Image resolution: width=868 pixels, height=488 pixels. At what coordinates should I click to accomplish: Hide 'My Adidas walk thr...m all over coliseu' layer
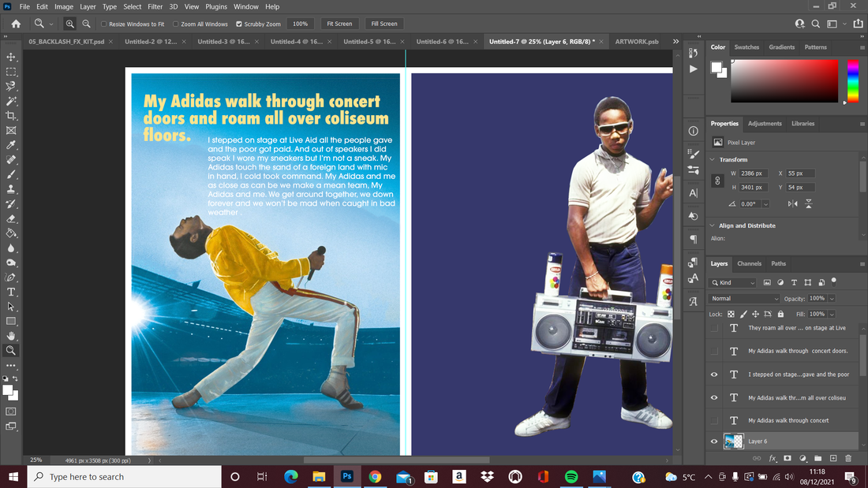coord(714,398)
